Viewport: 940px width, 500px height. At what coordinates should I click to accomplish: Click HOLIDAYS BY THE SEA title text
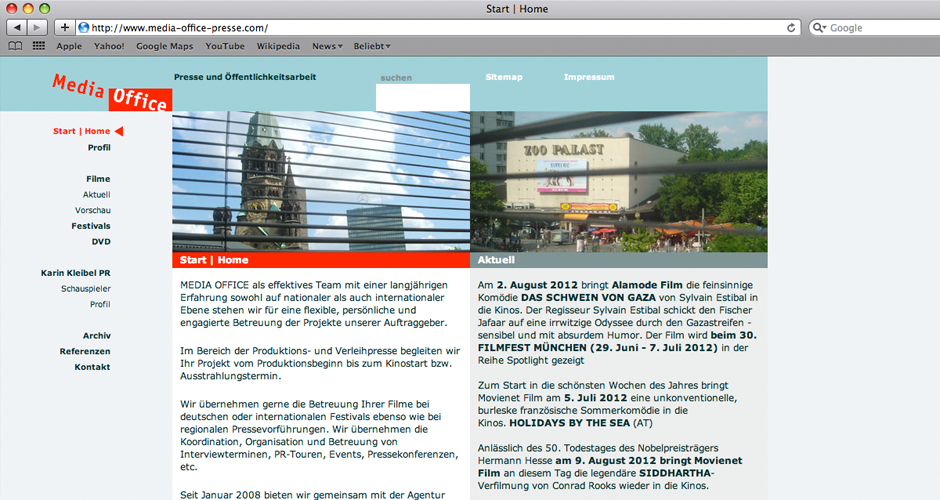tap(570, 423)
